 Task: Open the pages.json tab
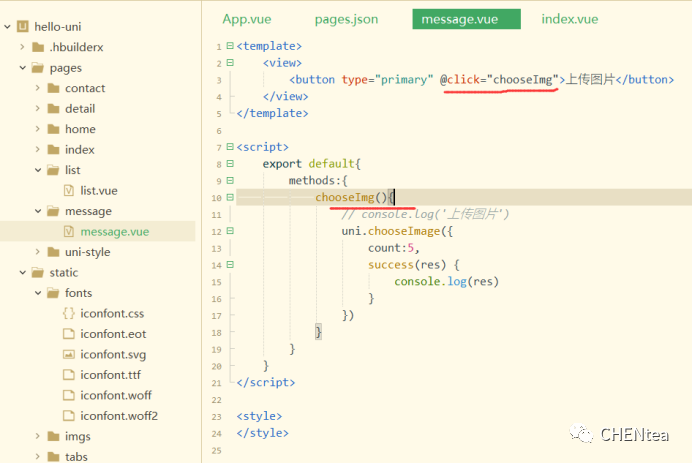coord(346,19)
